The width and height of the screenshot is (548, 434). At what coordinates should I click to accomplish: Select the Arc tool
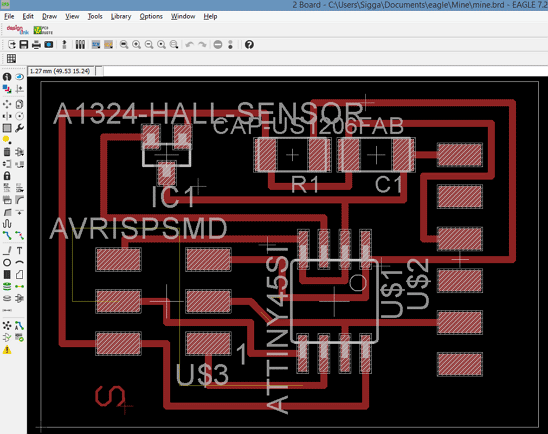coord(20,262)
